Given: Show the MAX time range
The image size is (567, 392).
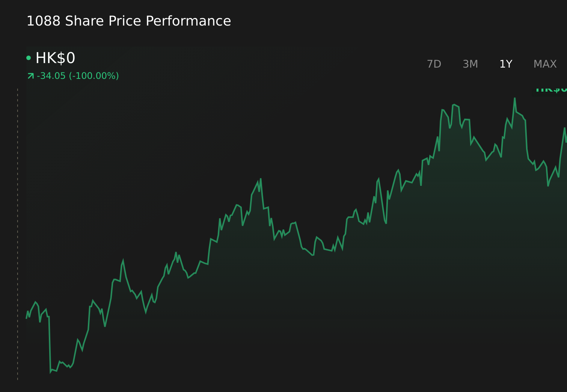Looking at the screenshot, I should click(545, 64).
